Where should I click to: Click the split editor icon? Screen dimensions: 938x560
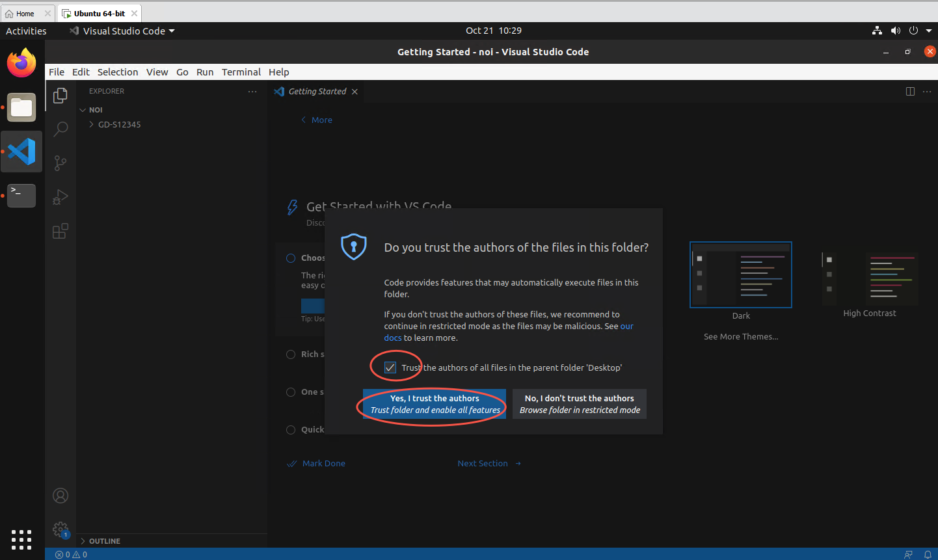point(910,92)
